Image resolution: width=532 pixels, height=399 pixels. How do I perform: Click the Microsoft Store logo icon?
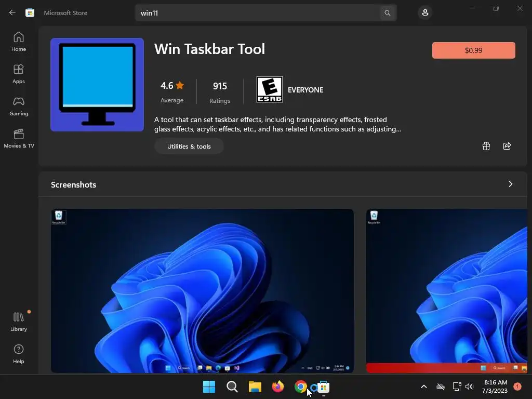[30, 13]
